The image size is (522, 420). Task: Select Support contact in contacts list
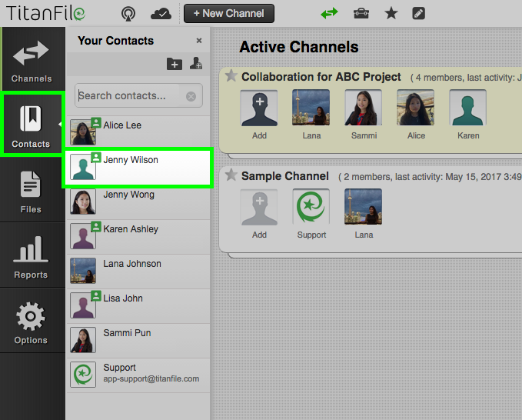[138, 375]
